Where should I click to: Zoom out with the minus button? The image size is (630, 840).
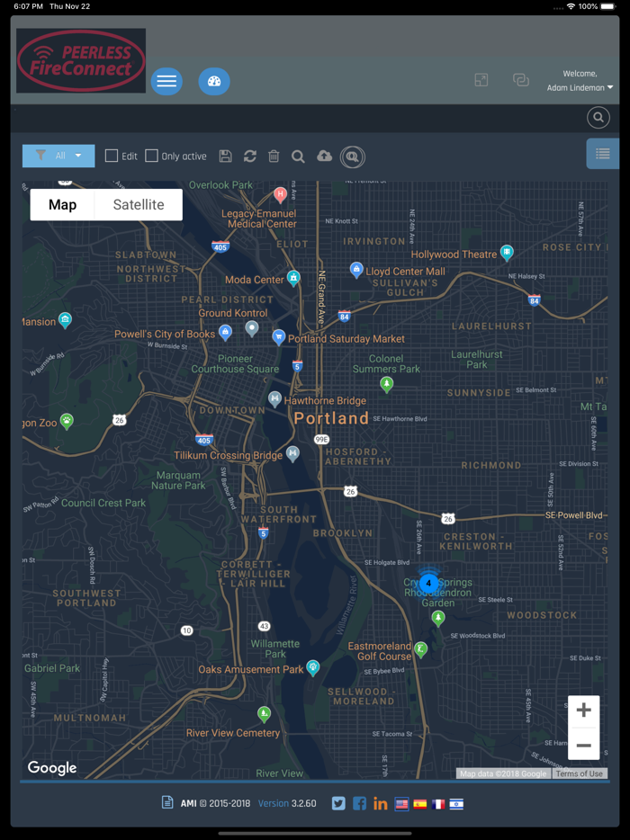point(583,745)
